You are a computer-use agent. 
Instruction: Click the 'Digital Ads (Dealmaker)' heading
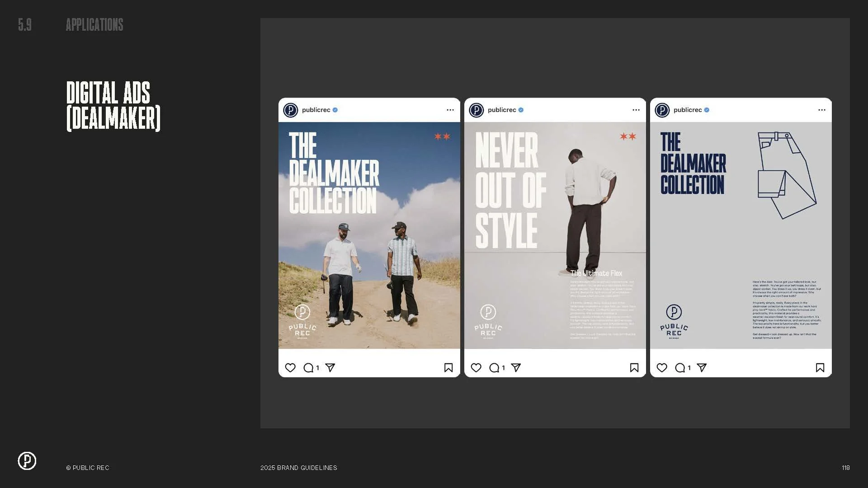[113, 106]
